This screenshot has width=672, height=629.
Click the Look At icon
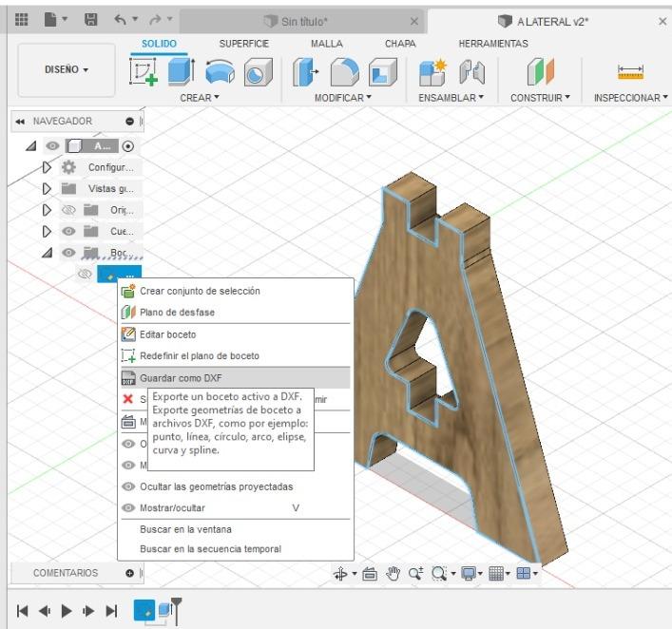coord(370,573)
